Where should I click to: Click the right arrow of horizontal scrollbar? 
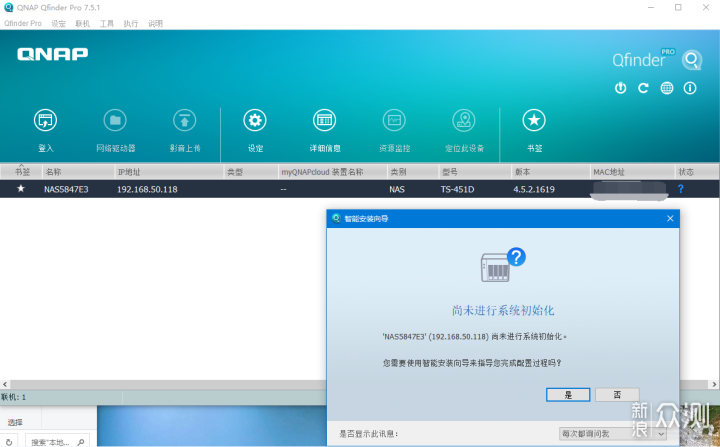(x=714, y=385)
